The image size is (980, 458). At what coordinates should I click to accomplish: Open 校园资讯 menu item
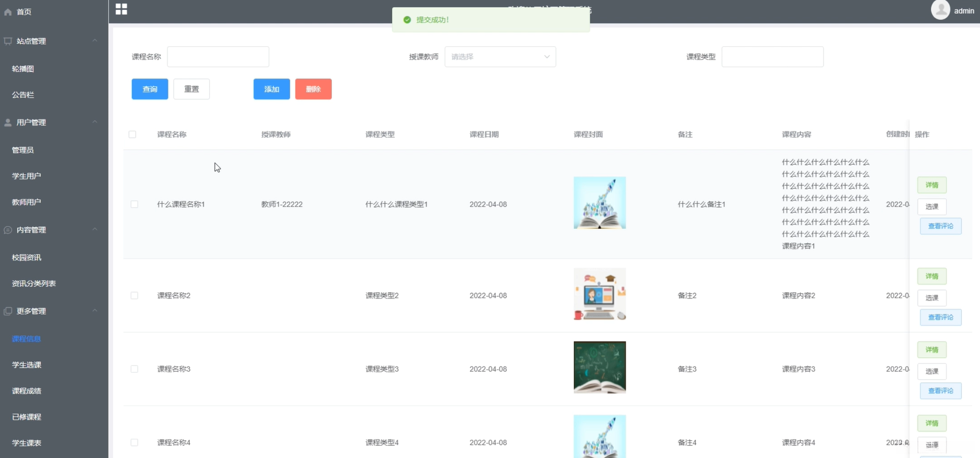click(x=27, y=257)
